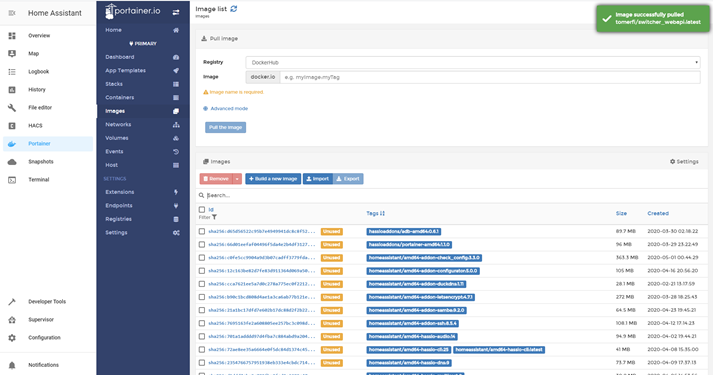
Task: Open the Overview dashboard icon
Action: pos(12,35)
